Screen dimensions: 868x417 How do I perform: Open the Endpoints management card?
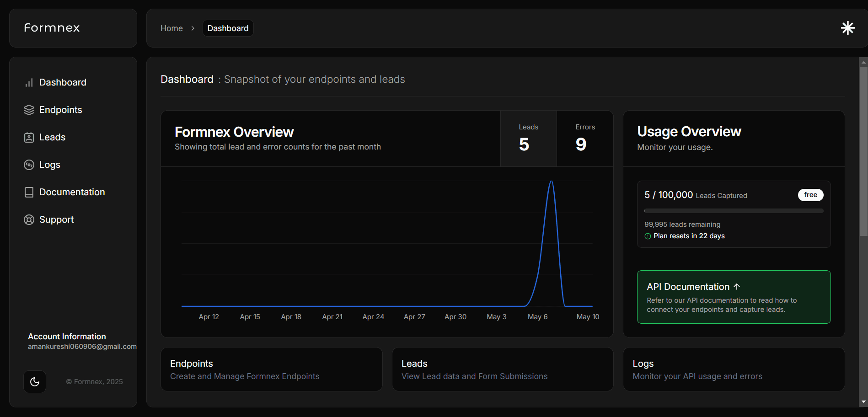click(271, 369)
